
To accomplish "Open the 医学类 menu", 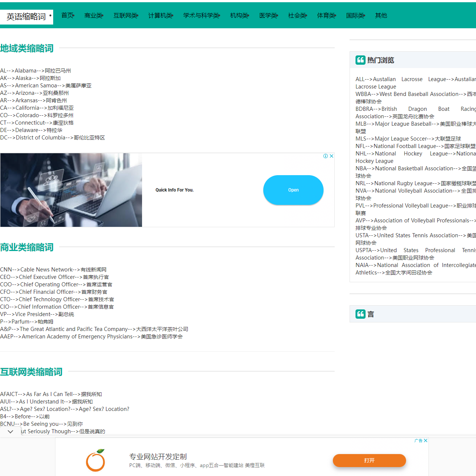I will [268, 15].
